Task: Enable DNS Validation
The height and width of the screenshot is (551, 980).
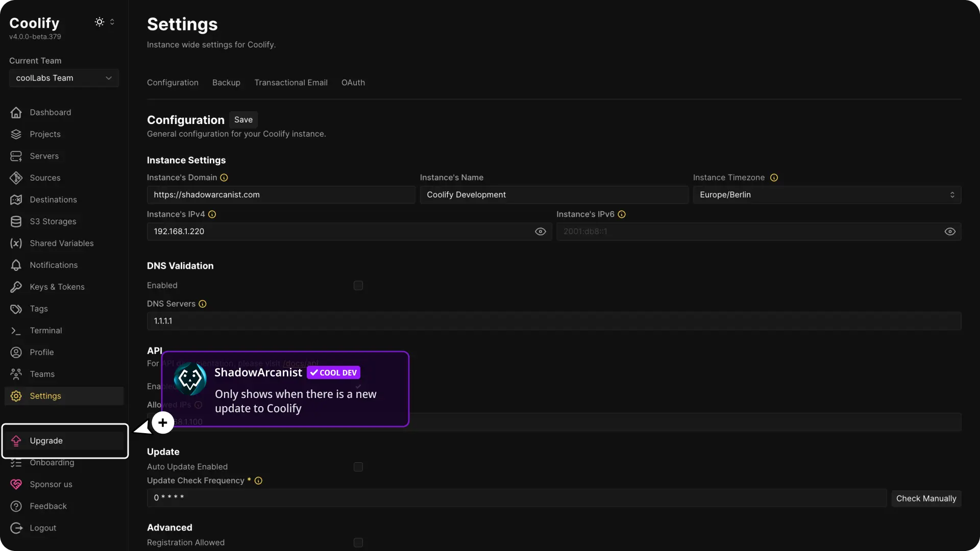Action: (x=358, y=286)
